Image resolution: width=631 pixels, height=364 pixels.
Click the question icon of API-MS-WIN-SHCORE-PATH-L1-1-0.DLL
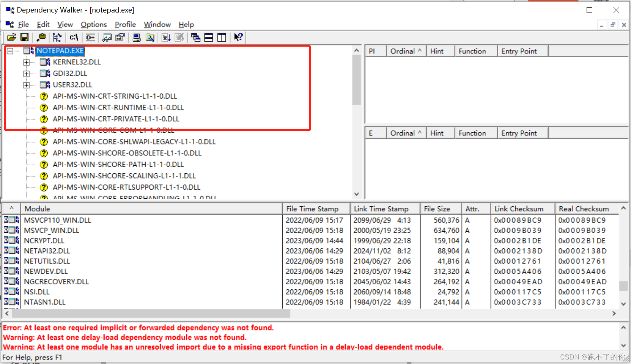point(44,165)
